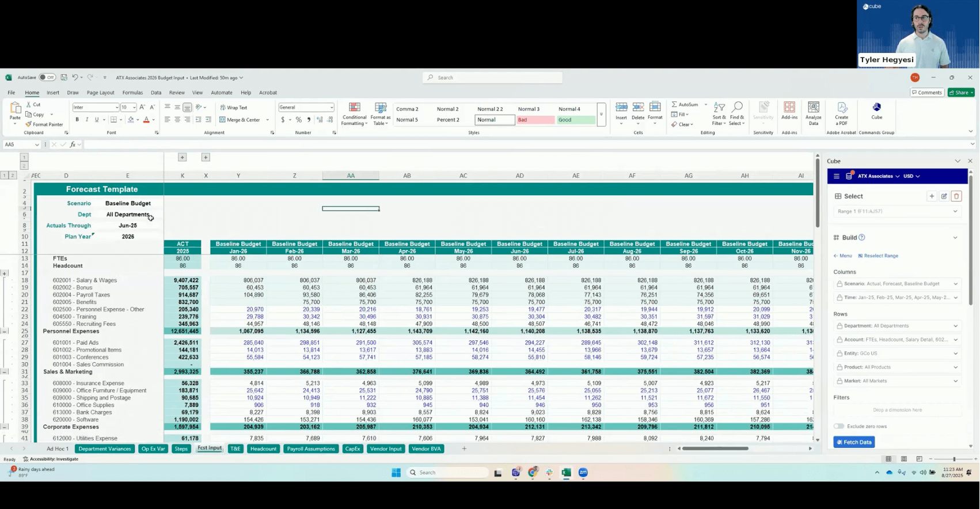This screenshot has width=980, height=509.
Task: Apply the Good cell style swatch
Action: [576, 120]
